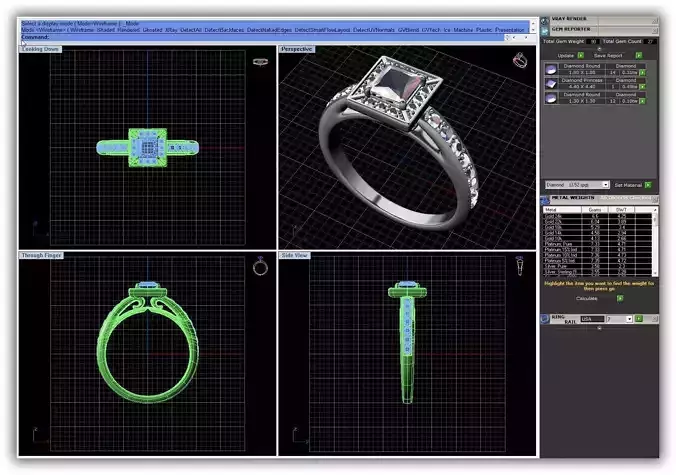The height and width of the screenshot is (475, 676).
Task: Select the Looking Down viewport title
Action: tap(40, 49)
